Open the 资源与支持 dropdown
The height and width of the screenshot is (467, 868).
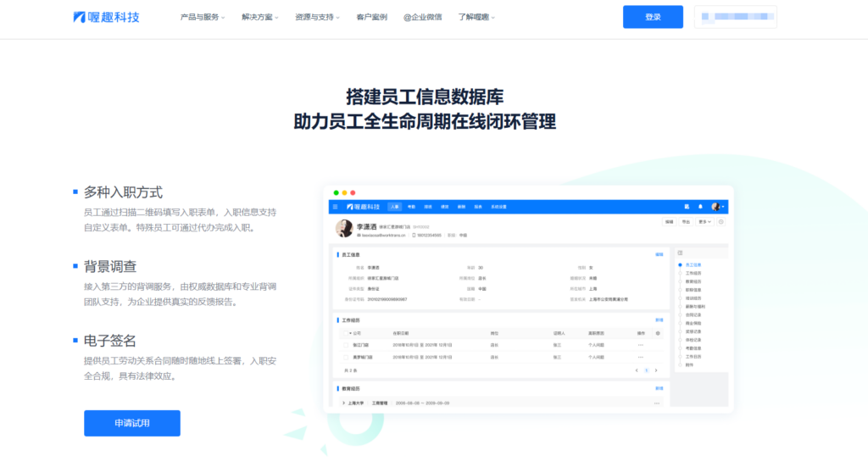(317, 17)
